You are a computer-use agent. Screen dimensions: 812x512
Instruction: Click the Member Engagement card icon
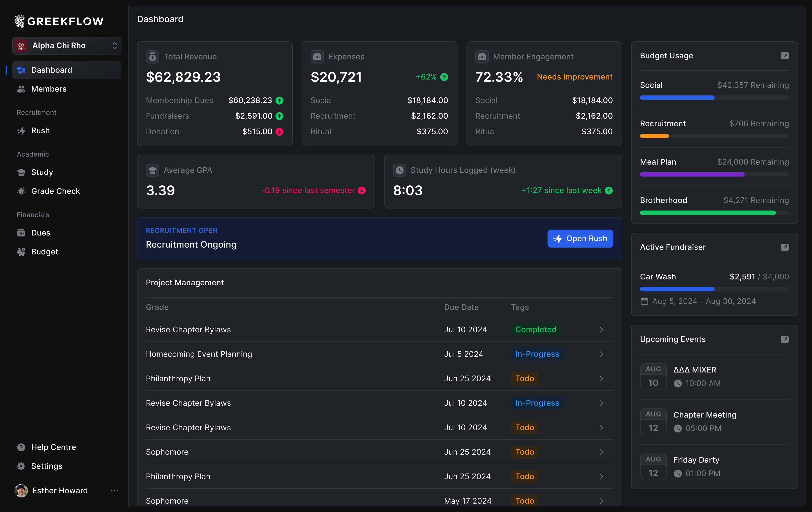coord(481,57)
